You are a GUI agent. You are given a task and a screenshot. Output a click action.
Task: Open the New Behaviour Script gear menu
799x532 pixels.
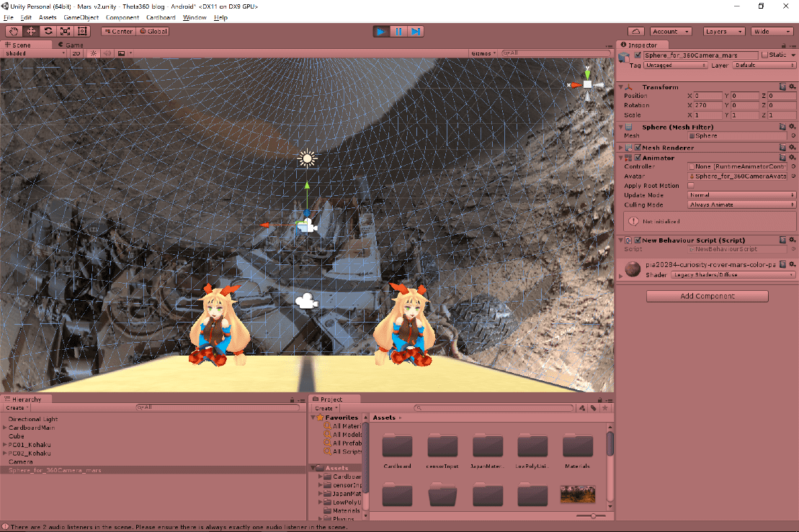(792, 239)
